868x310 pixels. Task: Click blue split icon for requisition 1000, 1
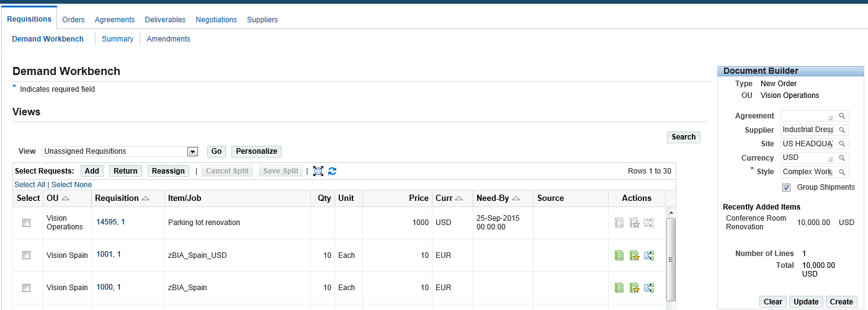pos(649,288)
